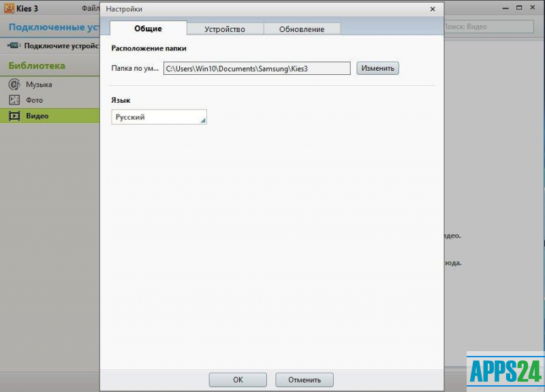Minimize the Kies 3 main window
Screen dimensions: 545x392
tap(505, 7)
